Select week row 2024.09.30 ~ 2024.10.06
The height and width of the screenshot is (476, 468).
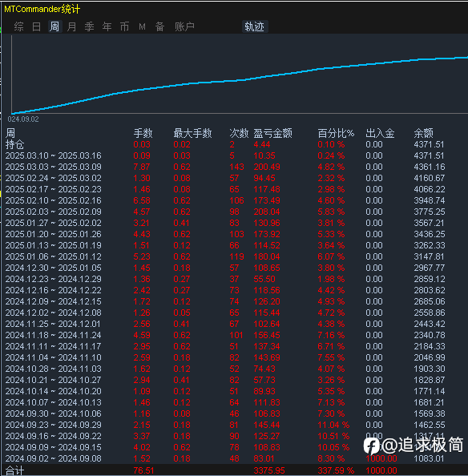click(x=234, y=414)
